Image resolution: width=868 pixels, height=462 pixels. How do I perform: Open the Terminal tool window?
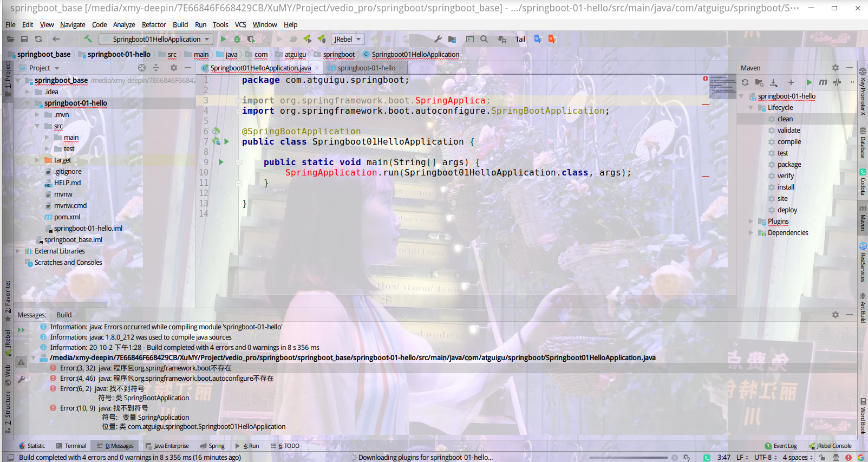[71, 446]
